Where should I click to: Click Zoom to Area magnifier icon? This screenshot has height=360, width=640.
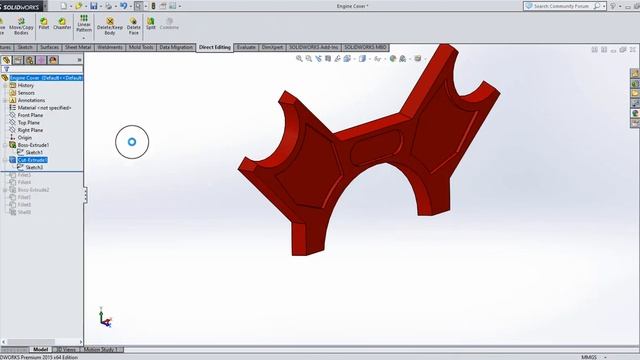[x=309, y=59]
